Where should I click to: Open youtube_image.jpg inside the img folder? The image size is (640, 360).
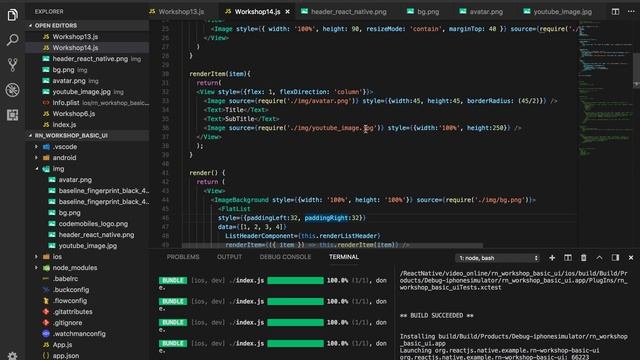(88, 246)
